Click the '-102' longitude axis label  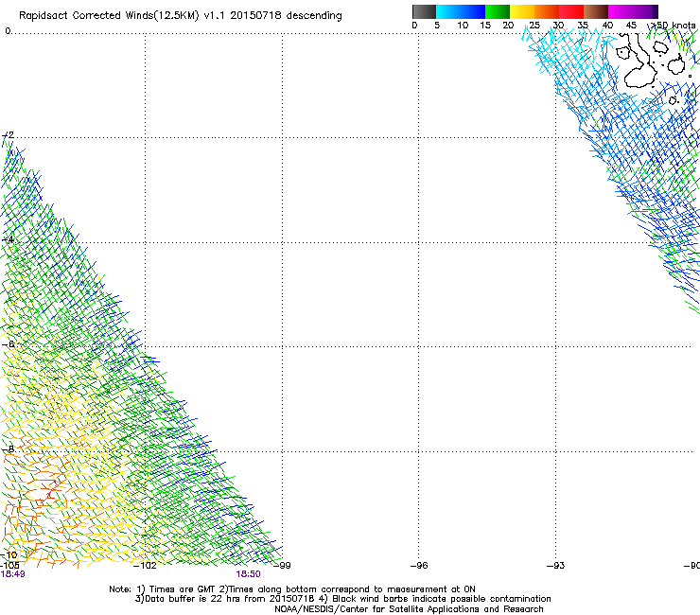click(x=145, y=566)
